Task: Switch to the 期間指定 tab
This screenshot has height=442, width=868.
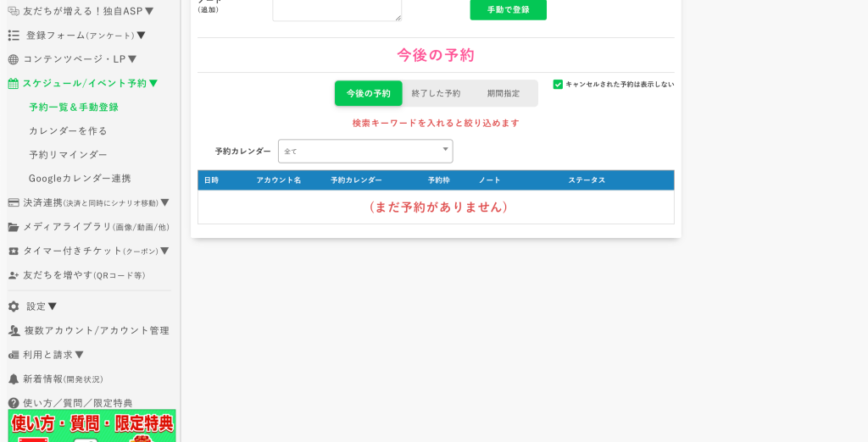Action: (504, 93)
